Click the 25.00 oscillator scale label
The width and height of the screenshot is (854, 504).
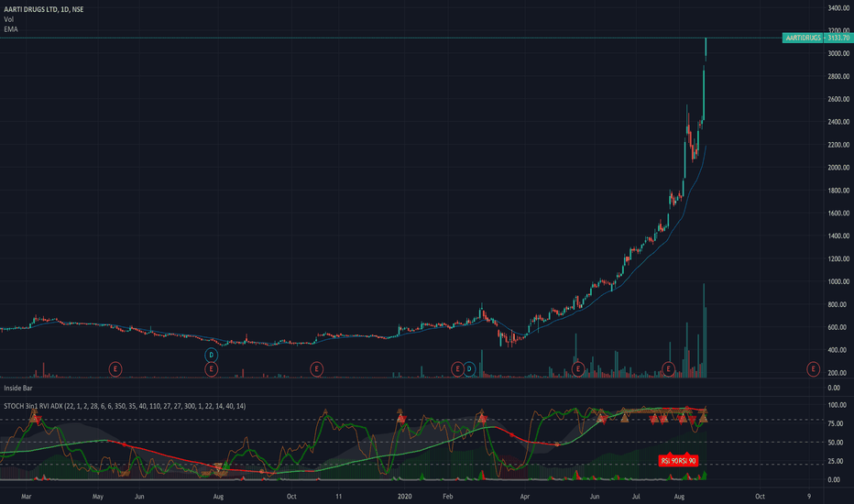pos(836,462)
